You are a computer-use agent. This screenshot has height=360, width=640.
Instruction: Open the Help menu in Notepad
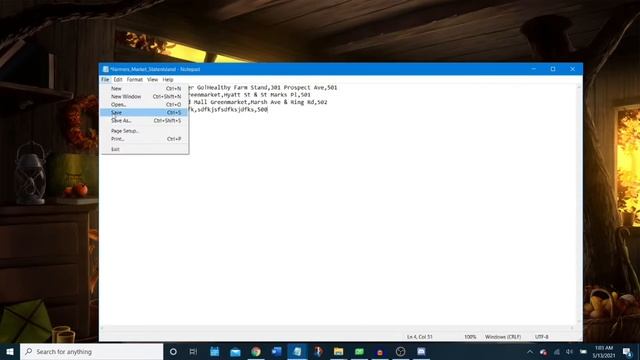pyautogui.click(x=168, y=80)
